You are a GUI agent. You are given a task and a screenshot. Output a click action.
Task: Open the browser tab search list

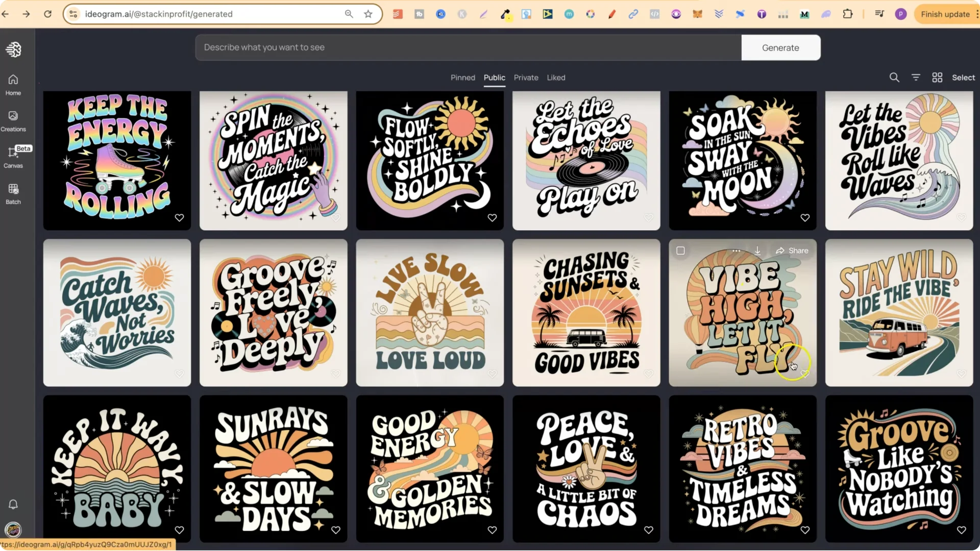pyautogui.click(x=879, y=14)
